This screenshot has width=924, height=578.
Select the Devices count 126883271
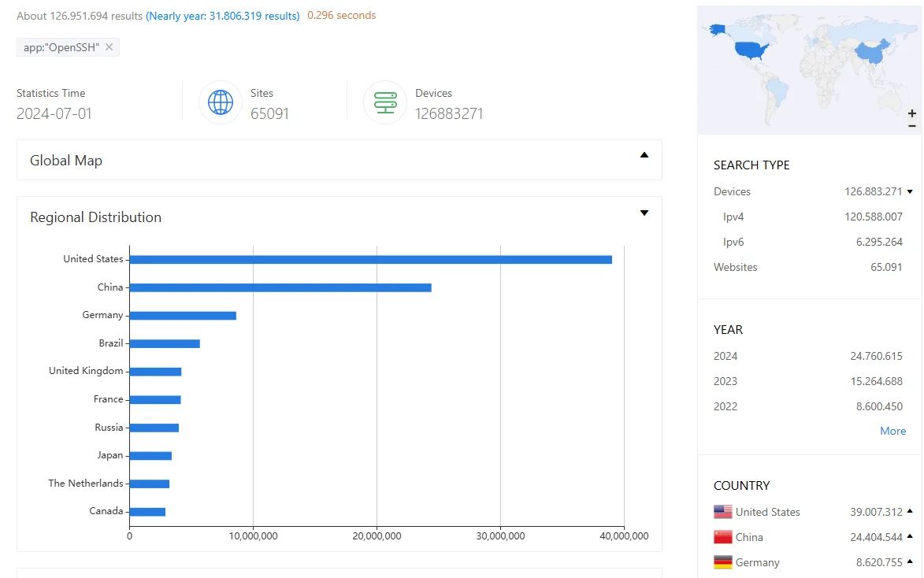coord(449,113)
